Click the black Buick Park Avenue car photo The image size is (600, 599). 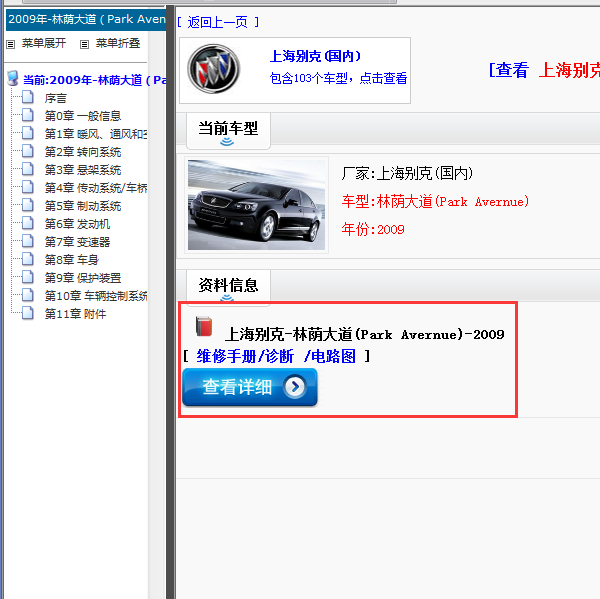[256, 205]
